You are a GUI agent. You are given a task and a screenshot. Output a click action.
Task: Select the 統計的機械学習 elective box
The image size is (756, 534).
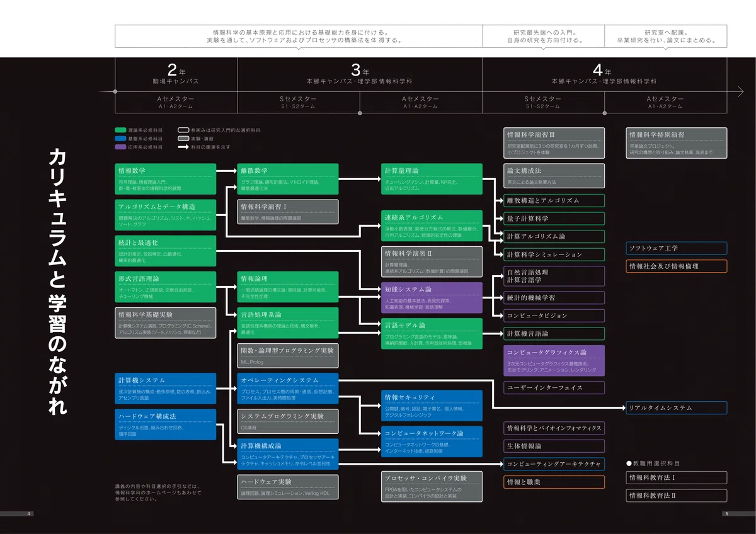[x=554, y=297]
